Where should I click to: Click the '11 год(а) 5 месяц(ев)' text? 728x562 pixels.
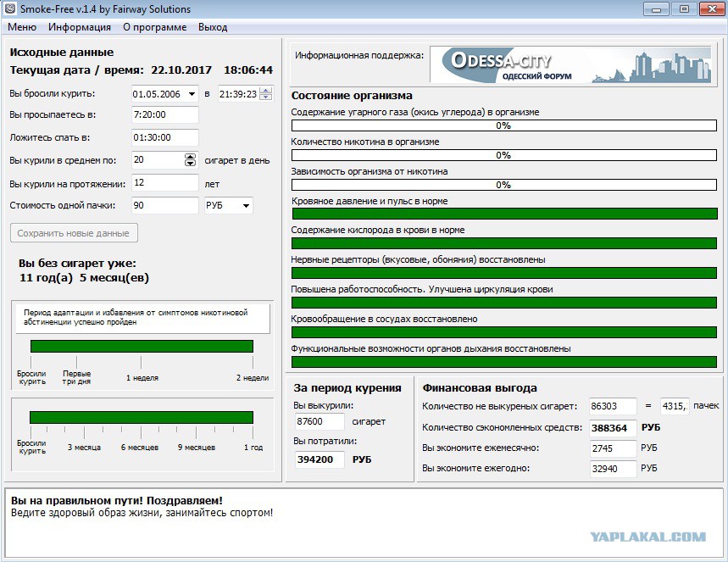tap(84, 278)
